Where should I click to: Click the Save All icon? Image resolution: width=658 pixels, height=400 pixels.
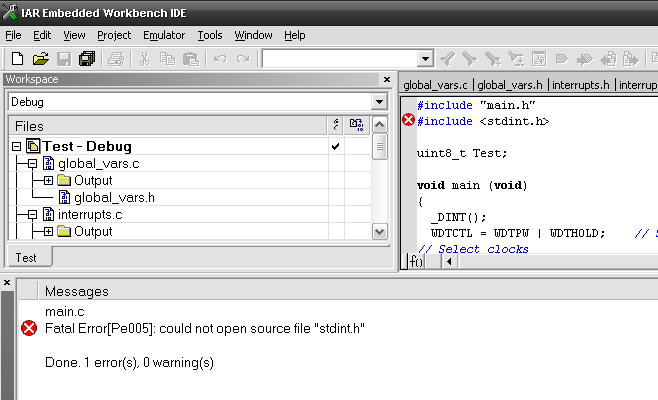click(87, 59)
